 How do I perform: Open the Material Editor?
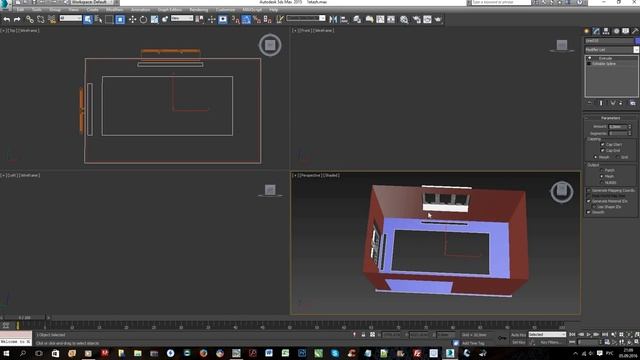(x=404, y=19)
